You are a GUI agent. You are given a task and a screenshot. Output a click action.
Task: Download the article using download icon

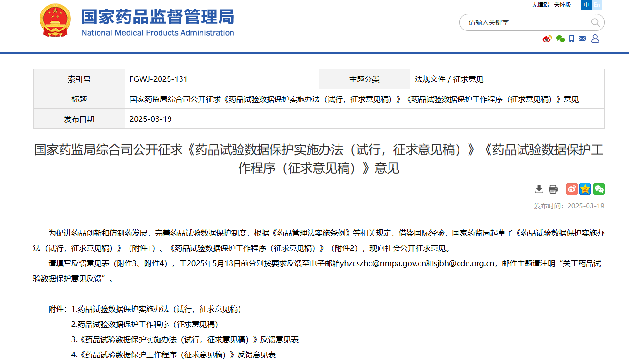point(539,189)
